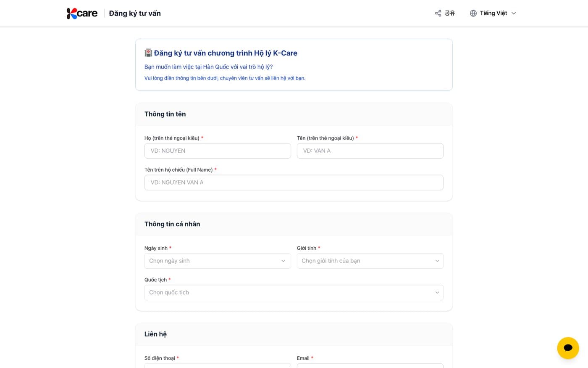The width and height of the screenshot is (588, 368).
Task: Open the Chọn ngày sinh dropdown
Action: click(218, 261)
